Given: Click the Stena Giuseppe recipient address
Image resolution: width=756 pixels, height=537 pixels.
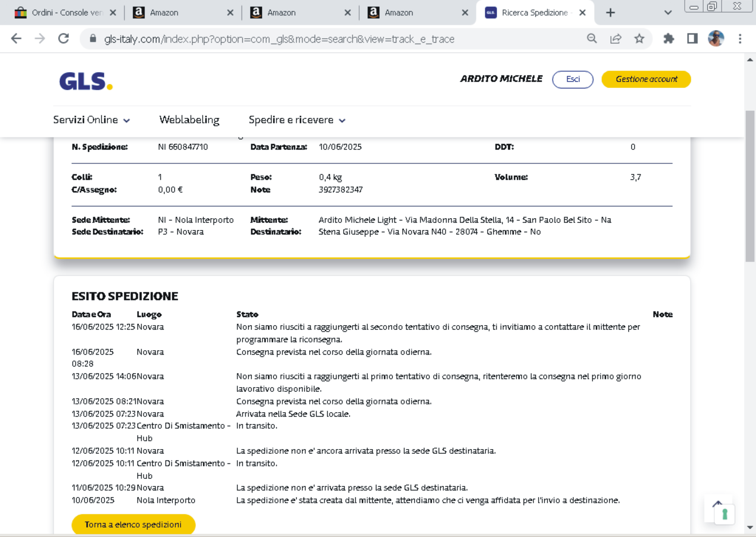Looking at the screenshot, I should pyautogui.click(x=429, y=232).
